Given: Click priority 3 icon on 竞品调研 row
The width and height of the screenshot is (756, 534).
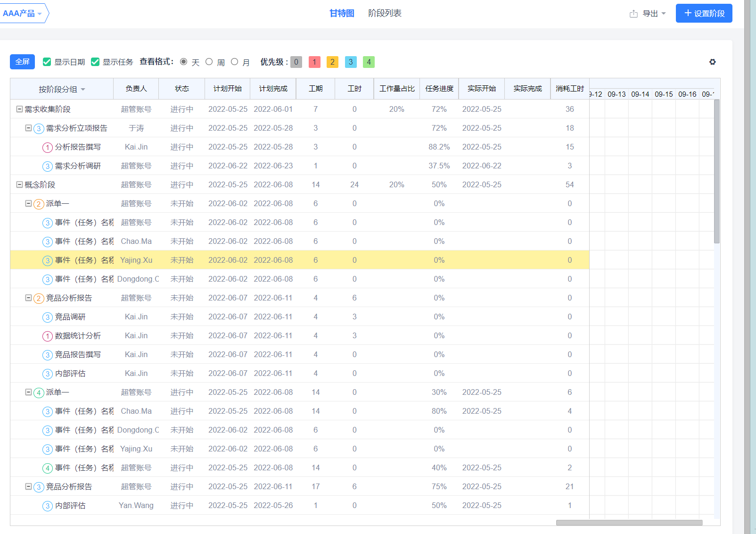Looking at the screenshot, I should (47, 317).
